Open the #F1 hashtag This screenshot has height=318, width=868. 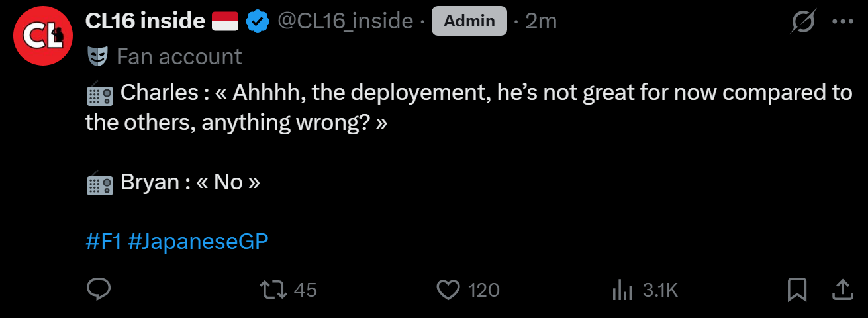tap(103, 241)
